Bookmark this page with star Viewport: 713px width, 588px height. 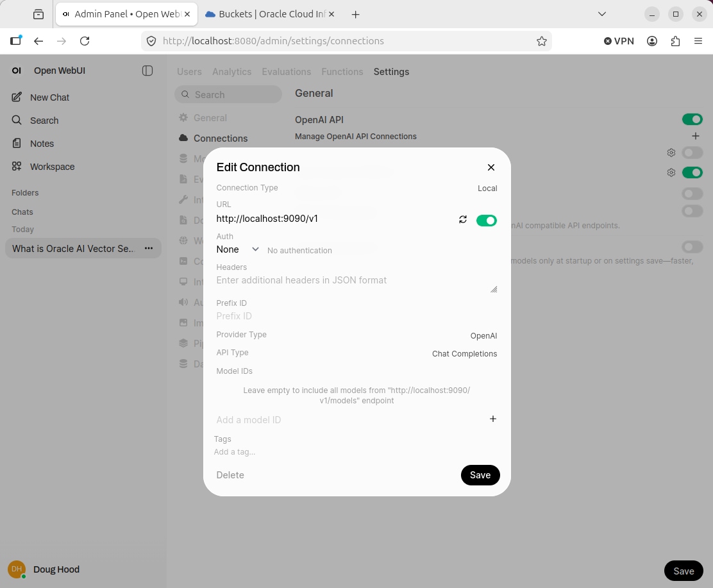coord(541,41)
